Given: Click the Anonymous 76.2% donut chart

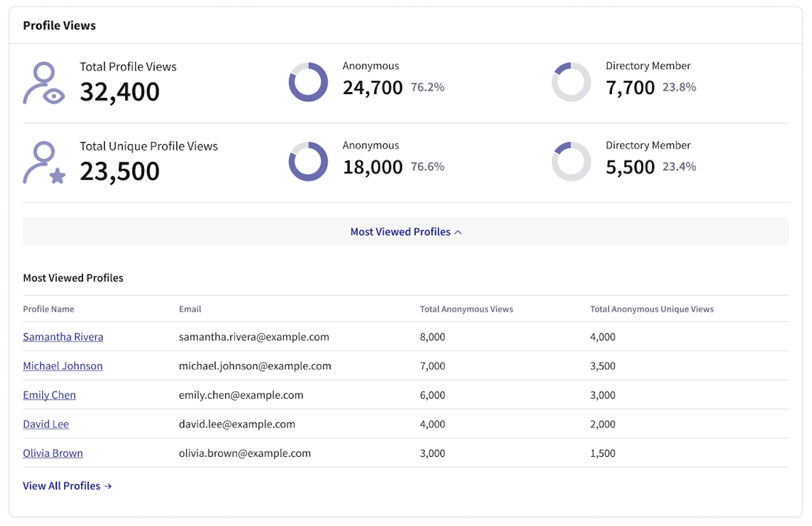Looking at the screenshot, I should click(308, 82).
